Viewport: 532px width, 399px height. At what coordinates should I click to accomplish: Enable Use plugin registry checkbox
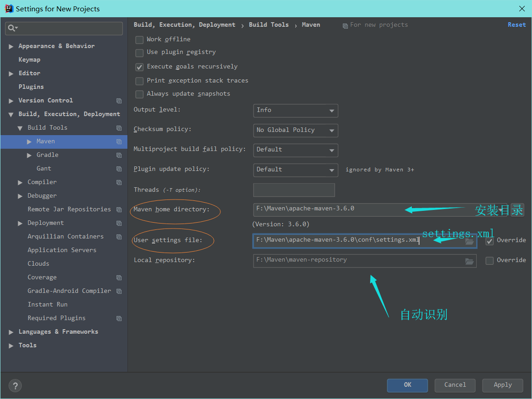point(139,53)
